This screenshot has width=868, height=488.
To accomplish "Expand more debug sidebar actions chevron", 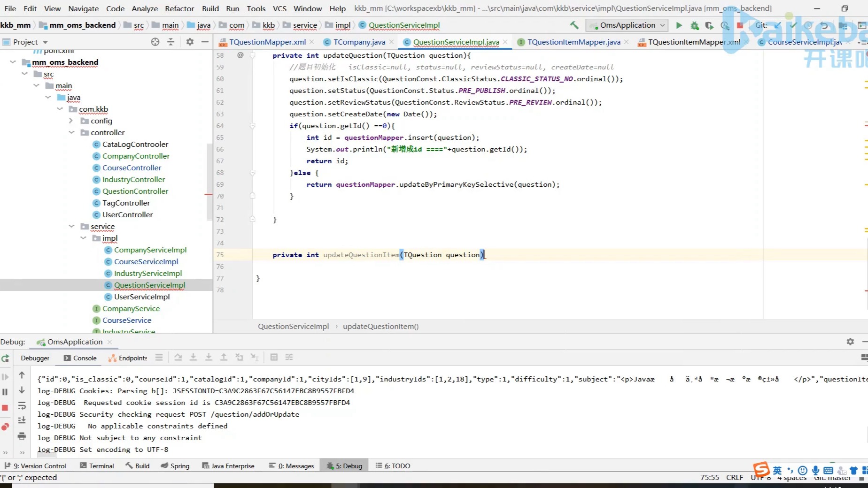I will coord(5,453).
